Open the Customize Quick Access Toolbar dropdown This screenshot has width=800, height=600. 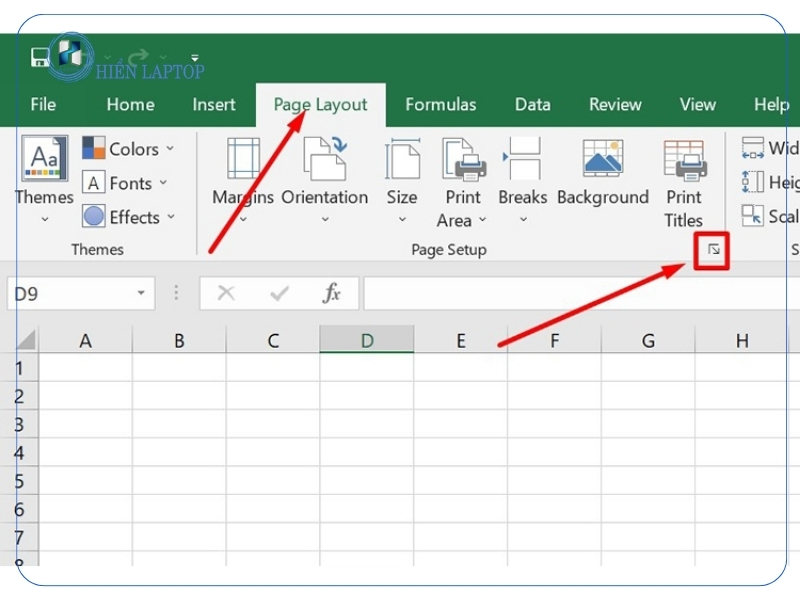pos(195,58)
